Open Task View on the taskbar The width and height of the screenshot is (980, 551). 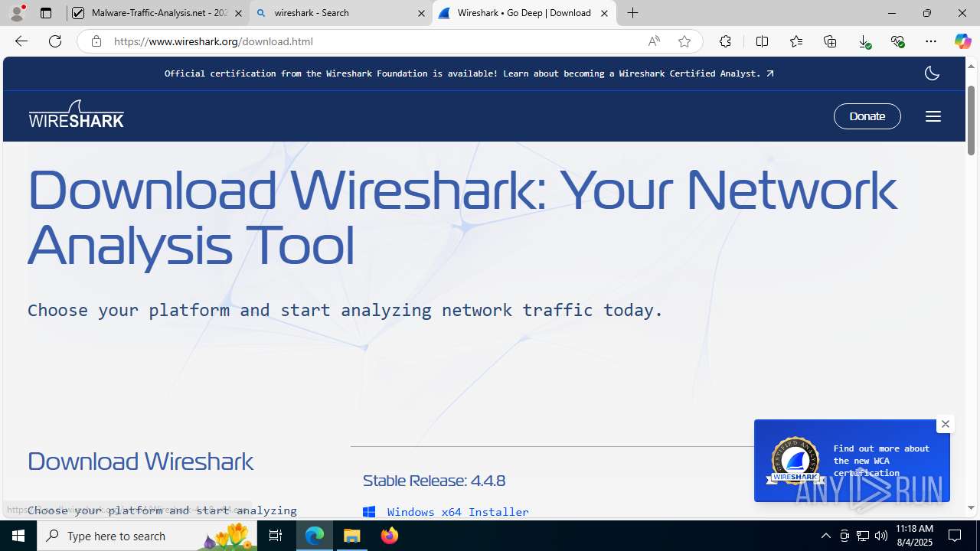pos(276,536)
